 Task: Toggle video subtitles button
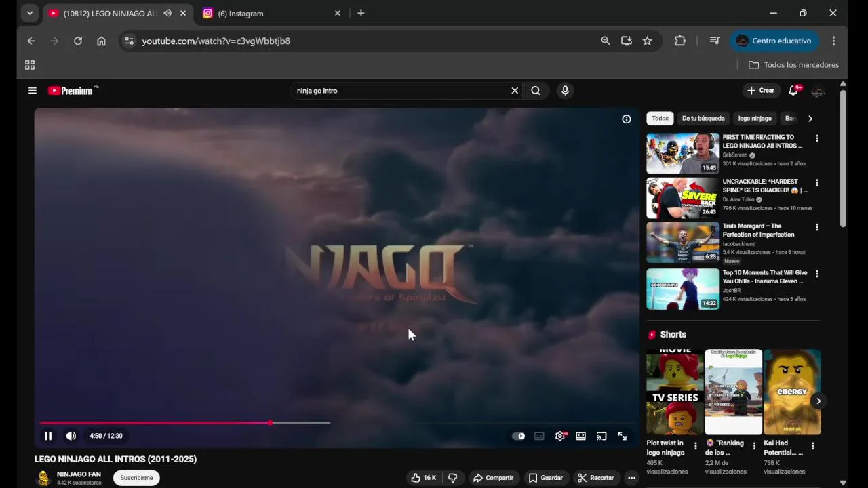coord(539,436)
